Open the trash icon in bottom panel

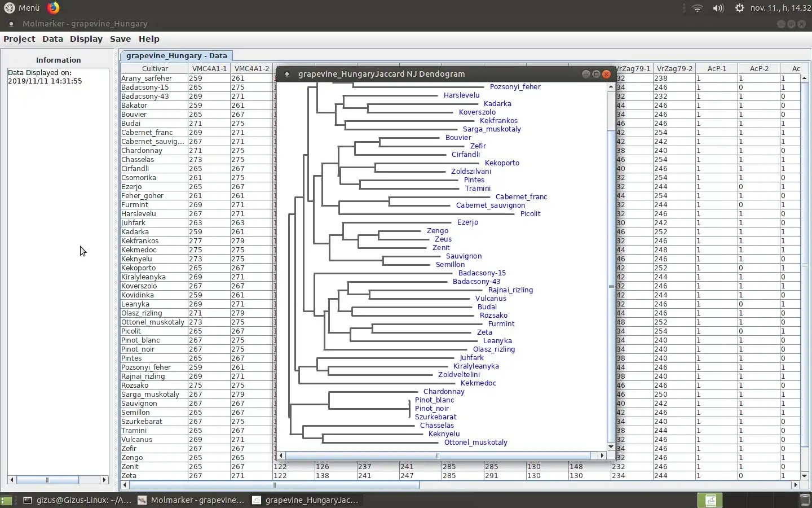click(805, 500)
